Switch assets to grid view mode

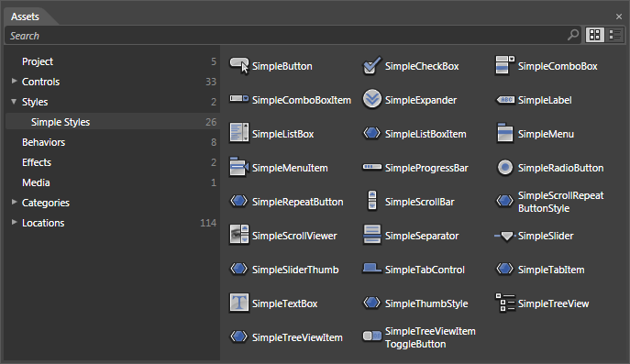click(x=594, y=36)
